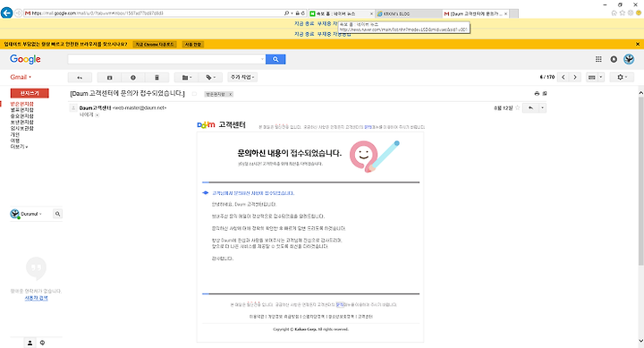Report spam using the exclamation icon
Viewport: 644px width, 348px height.
tap(133, 77)
